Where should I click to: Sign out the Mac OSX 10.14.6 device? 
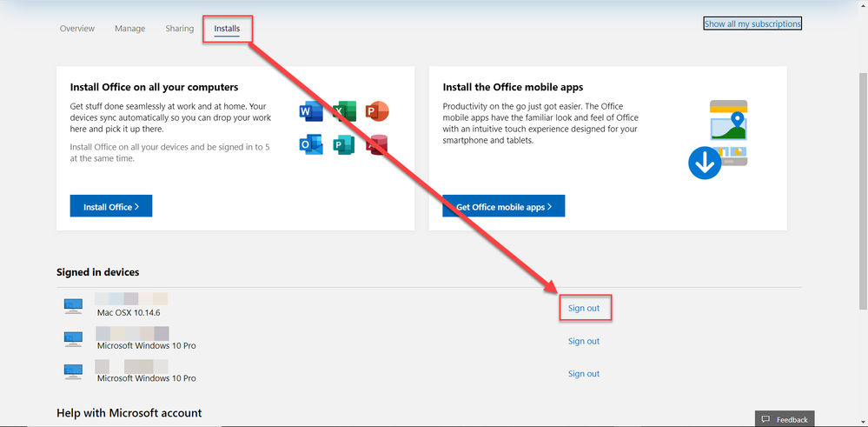pyautogui.click(x=584, y=308)
